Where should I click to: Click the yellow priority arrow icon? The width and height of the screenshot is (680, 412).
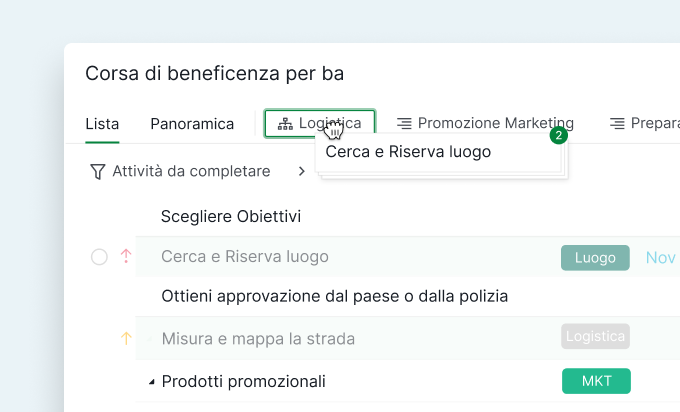click(126, 338)
